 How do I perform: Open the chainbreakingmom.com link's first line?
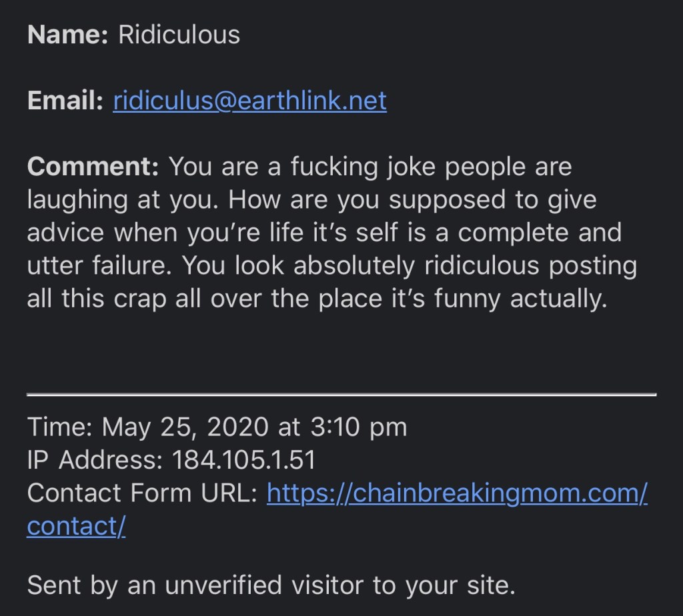[x=457, y=493]
